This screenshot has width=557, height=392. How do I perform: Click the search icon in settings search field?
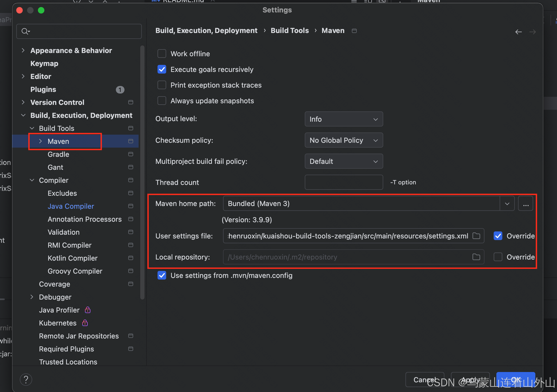[x=25, y=31]
